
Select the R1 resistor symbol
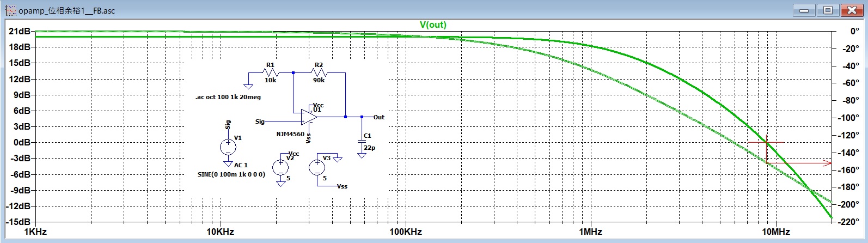pyautogui.click(x=270, y=72)
